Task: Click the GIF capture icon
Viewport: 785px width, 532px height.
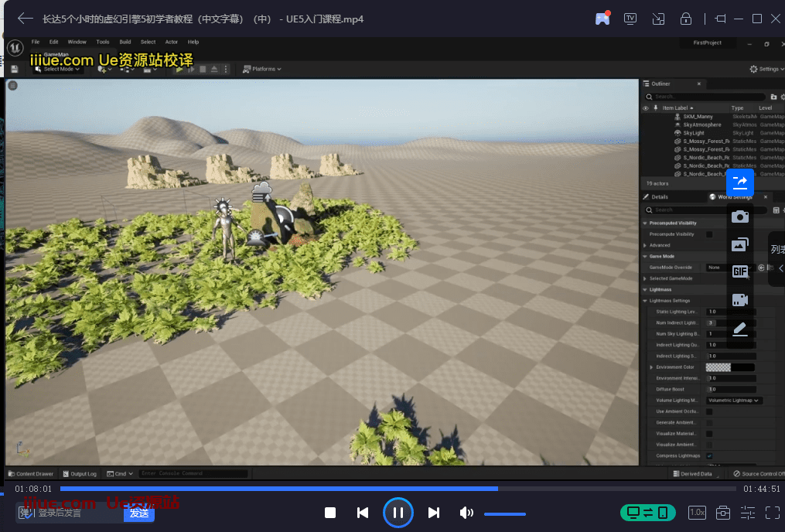Action: click(740, 271)
